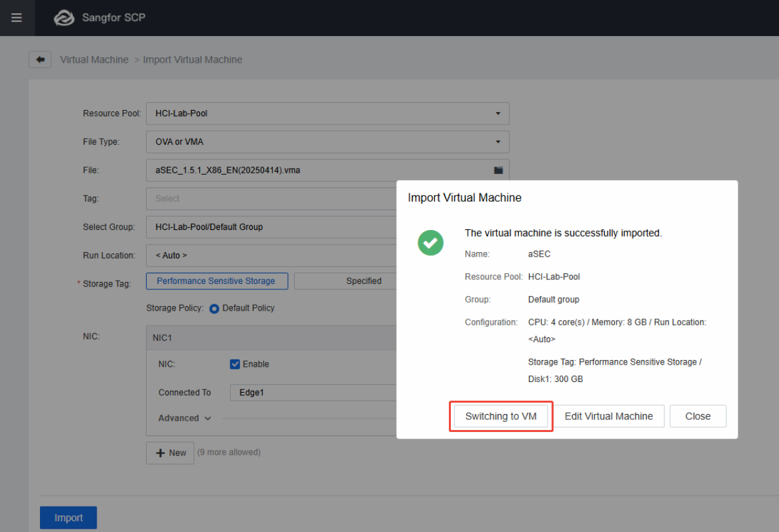Image resolution: width=779 pixels, height=532 pixels.
Task: Click the HCI-Lab-Pool value in dialog
Action: tap(554, 277)
